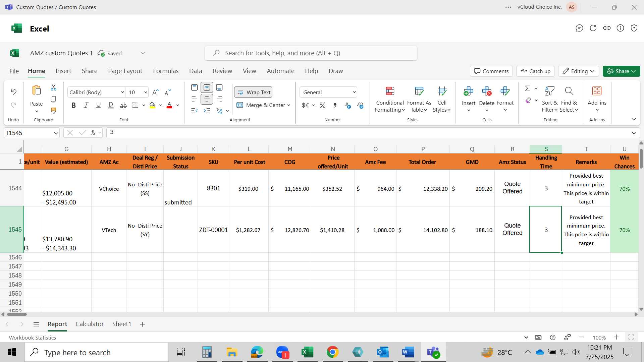
Task: Toggle Italic formatting
Action: click(x=86, y=105)
